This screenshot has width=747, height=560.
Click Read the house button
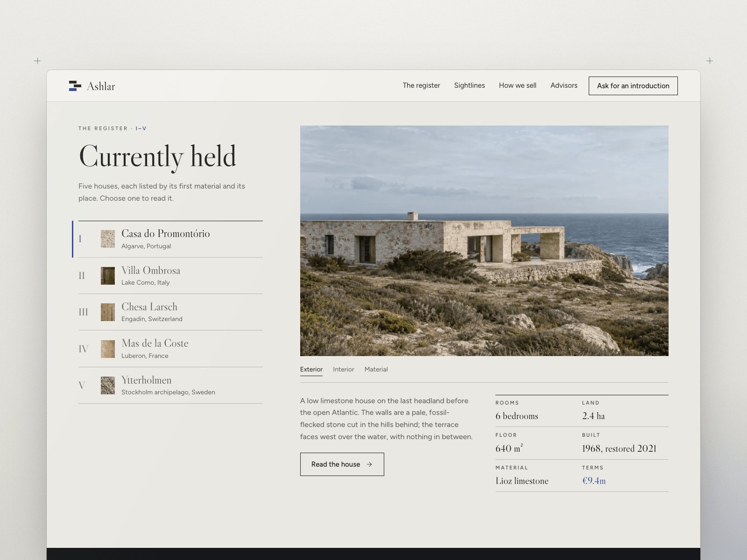coord(342,464)
